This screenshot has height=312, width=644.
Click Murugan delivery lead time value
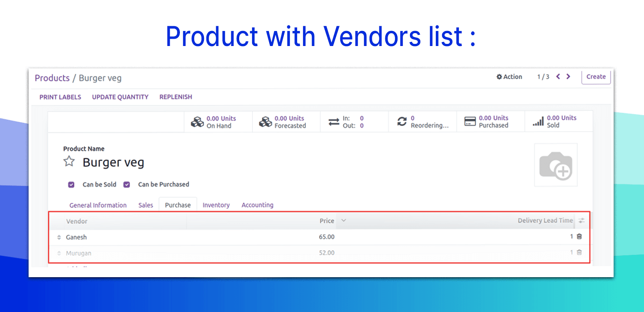(571, 252)
